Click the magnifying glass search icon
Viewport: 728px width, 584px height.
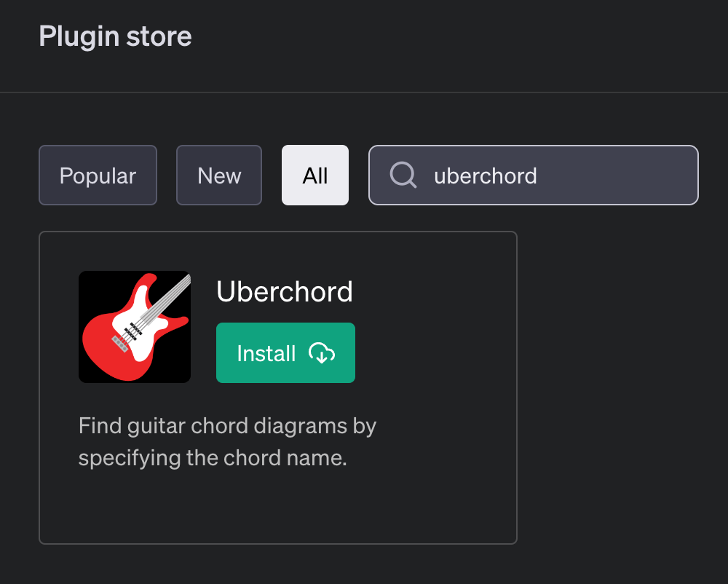(403, 175)
